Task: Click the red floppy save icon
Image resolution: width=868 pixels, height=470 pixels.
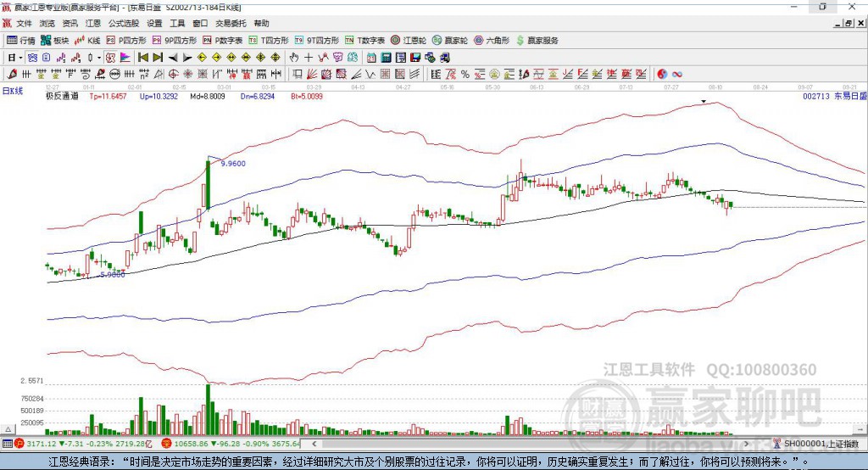Action: (x=415, y=58)
